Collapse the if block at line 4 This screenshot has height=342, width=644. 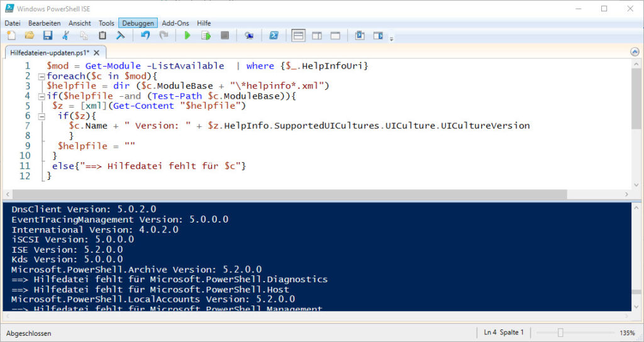click(42, 96)
